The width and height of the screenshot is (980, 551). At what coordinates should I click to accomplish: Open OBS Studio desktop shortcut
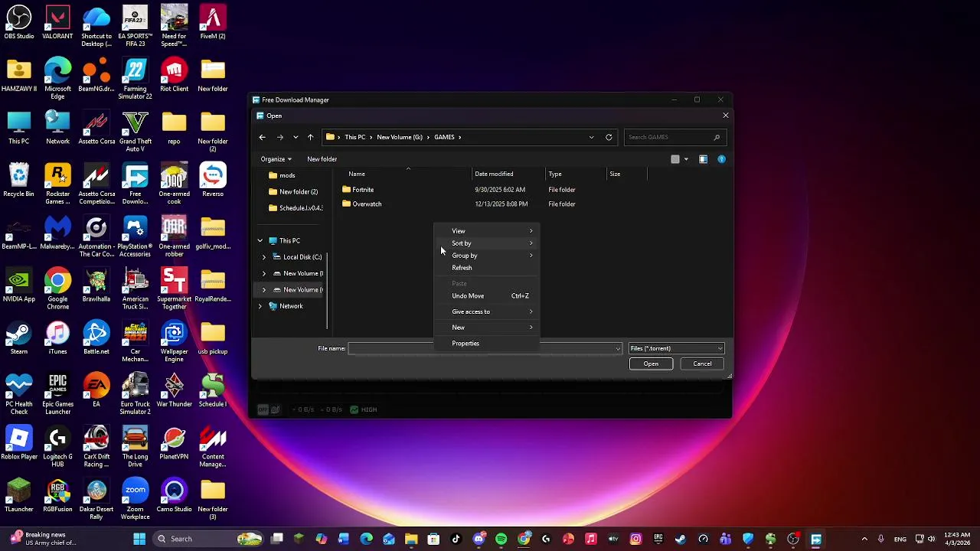19,23
